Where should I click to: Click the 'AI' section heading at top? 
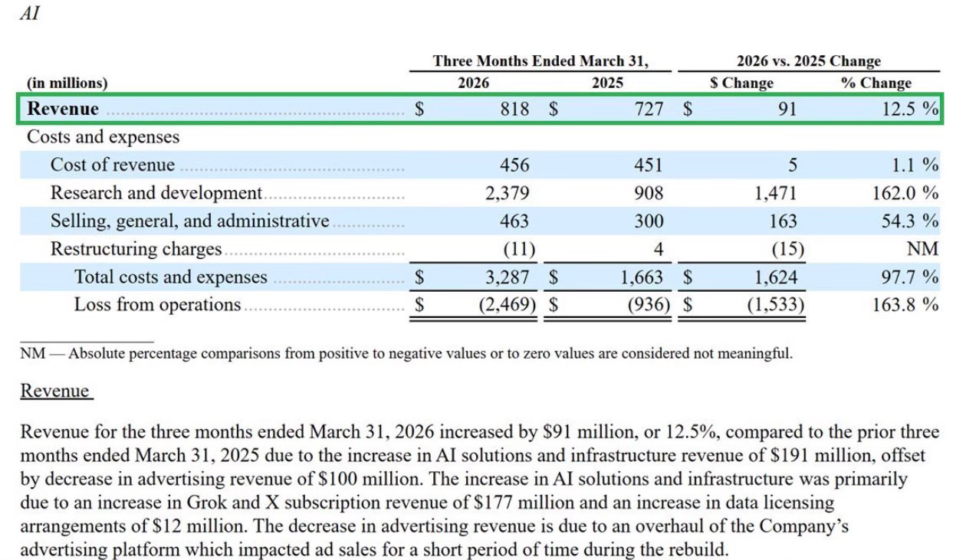click(29, 14)
